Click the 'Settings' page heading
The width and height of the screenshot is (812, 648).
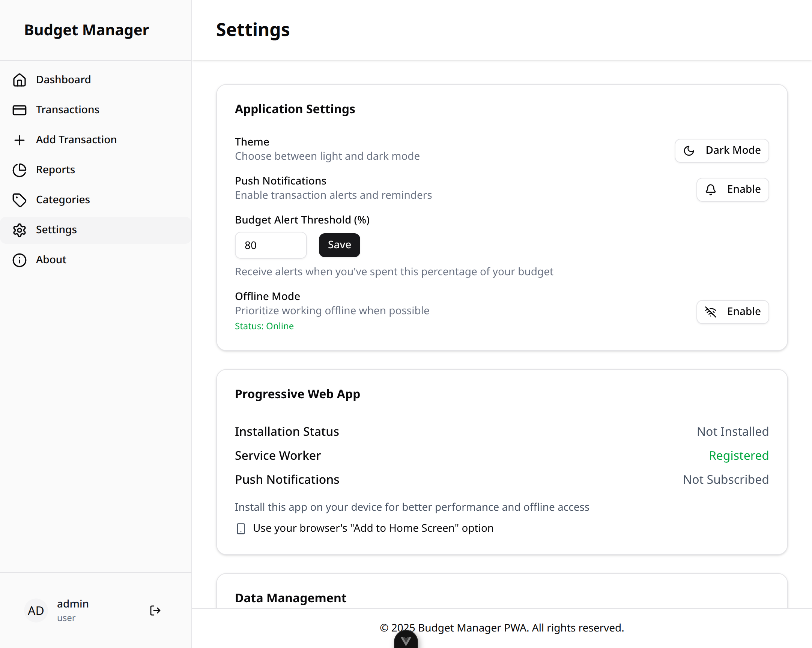coord(253,30)
